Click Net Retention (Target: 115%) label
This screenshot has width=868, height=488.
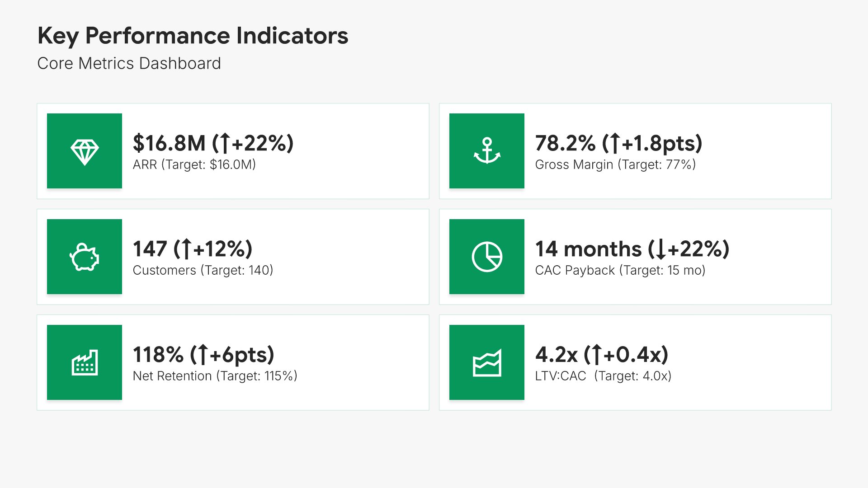(x=215, y=376)
